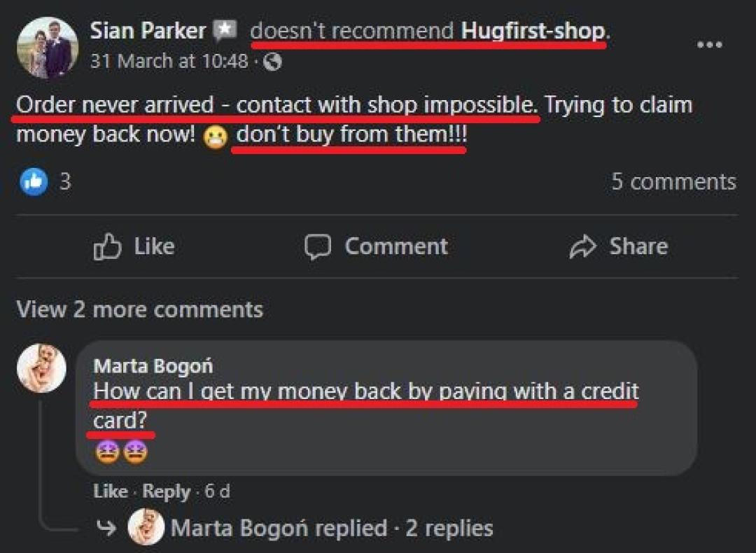The height and width of the screenshot is (553, 756).
Task: Click the globe public-visibility icon
Action: [x=273, y=62]
